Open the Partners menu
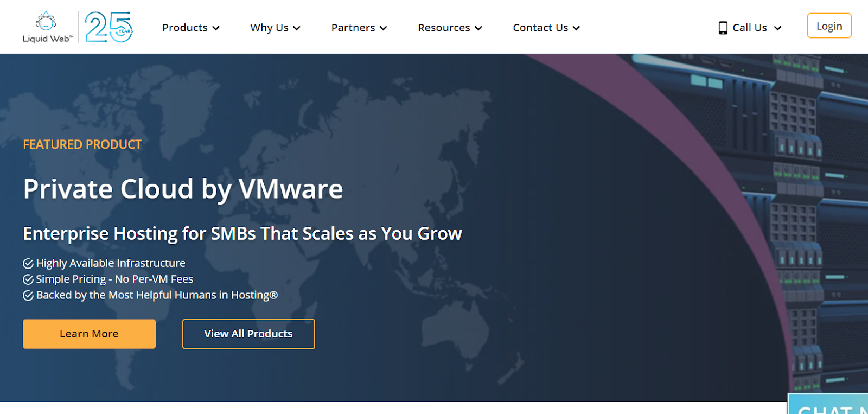The width and height of the screenshot is (868, 414). click(359, 28)
